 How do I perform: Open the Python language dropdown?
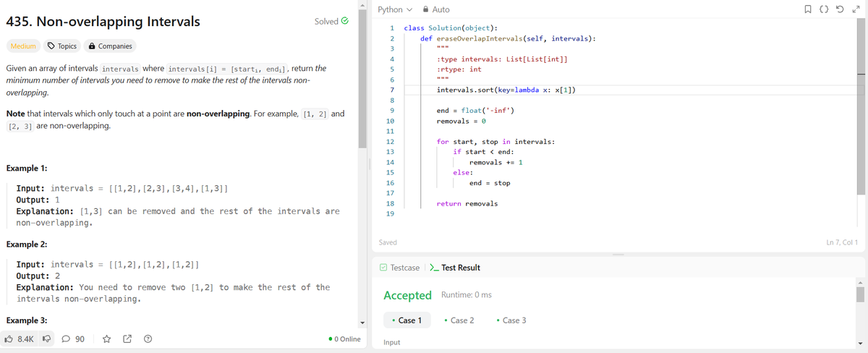[395, 9]
